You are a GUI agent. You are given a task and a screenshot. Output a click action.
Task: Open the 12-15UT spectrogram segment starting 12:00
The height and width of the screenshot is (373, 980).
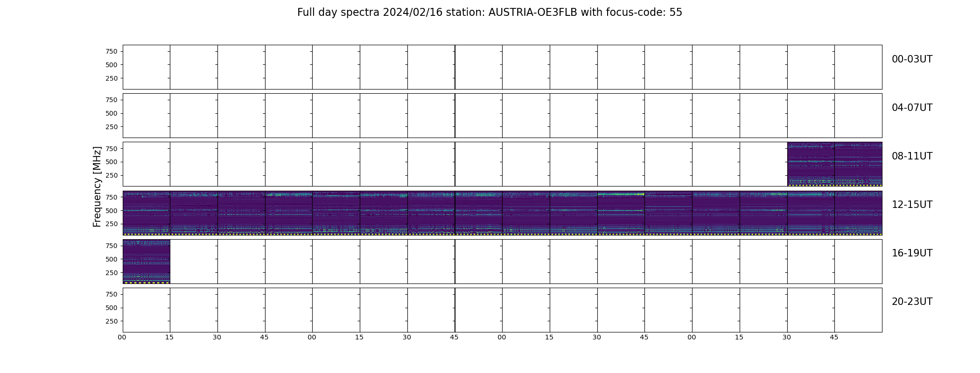(147, 213)
